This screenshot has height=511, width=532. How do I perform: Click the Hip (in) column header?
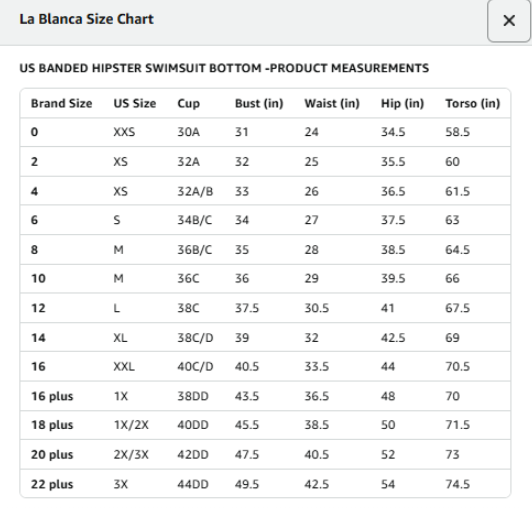coord(402,103)
